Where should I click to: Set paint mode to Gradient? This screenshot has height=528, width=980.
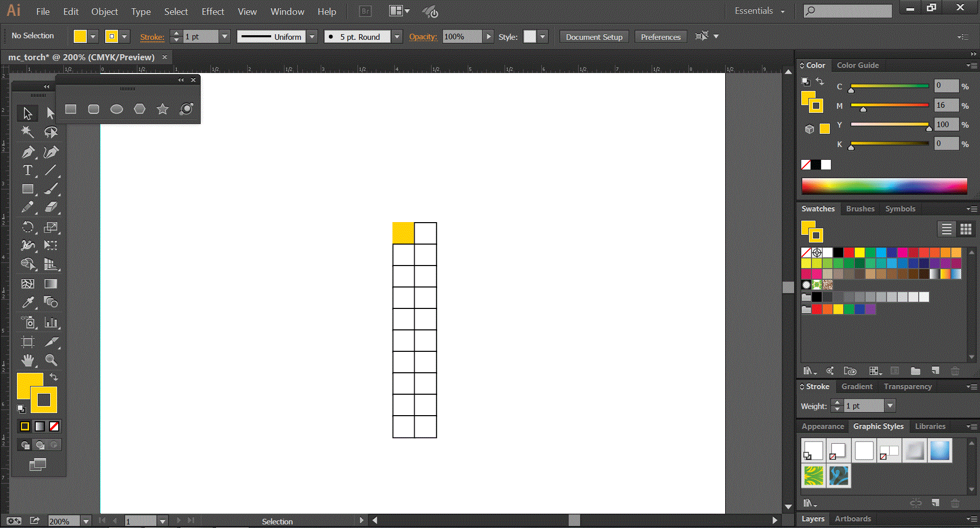pyautogui.click(x=40, y=426)
